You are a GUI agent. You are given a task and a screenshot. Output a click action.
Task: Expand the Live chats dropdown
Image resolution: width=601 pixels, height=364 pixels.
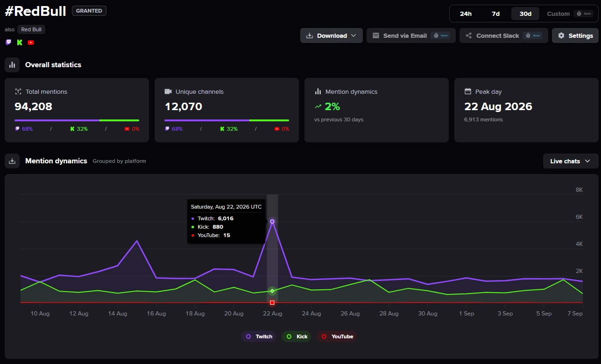571,161
